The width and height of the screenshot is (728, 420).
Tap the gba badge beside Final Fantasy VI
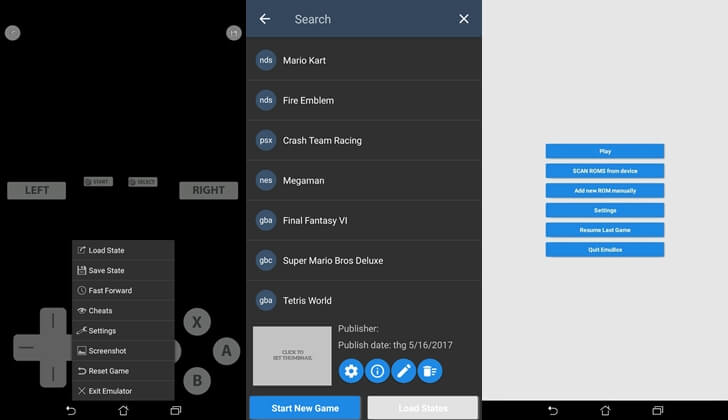266,220
